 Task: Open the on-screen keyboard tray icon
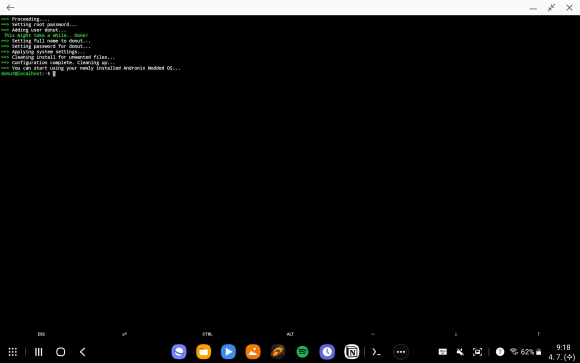click(443, 352)
